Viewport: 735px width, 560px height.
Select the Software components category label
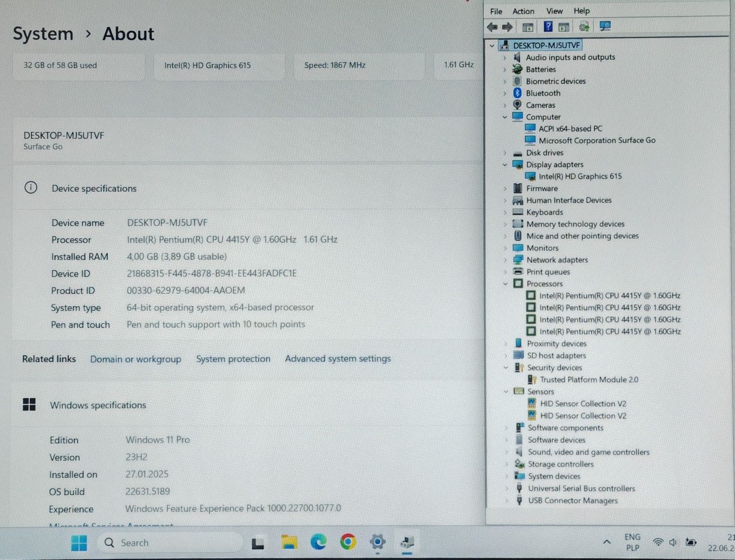566,428
